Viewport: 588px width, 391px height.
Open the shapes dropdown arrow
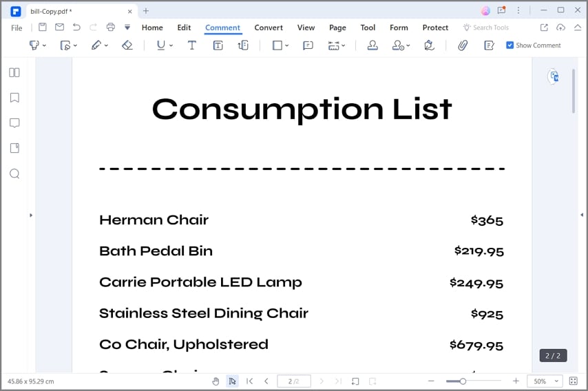[287, 45]
